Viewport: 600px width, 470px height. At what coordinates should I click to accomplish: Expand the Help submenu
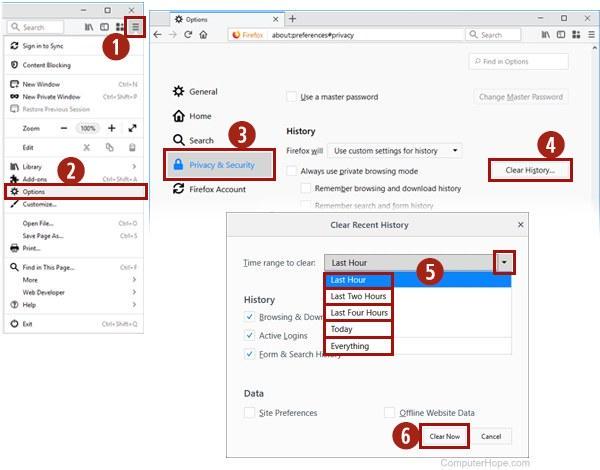pos(134,305)
